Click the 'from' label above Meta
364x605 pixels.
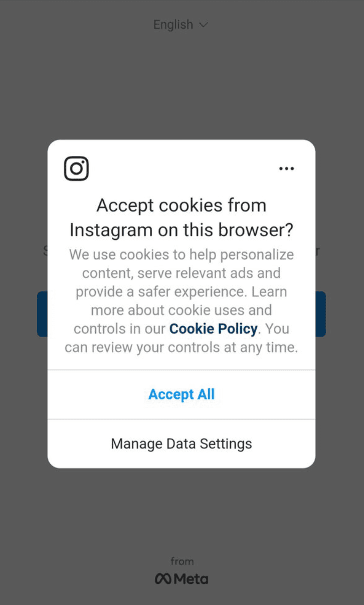[x=181, y=561]
